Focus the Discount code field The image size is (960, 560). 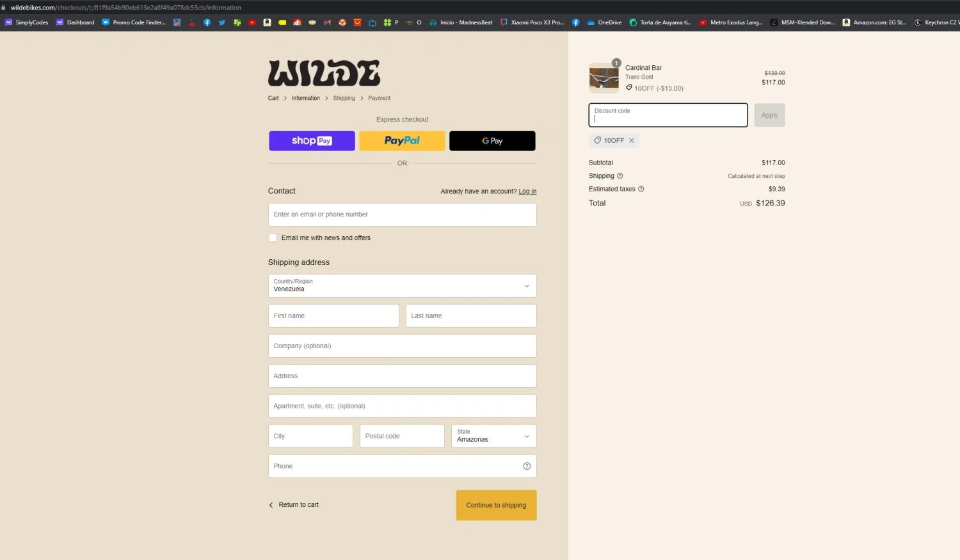click(x=668, y=115)
